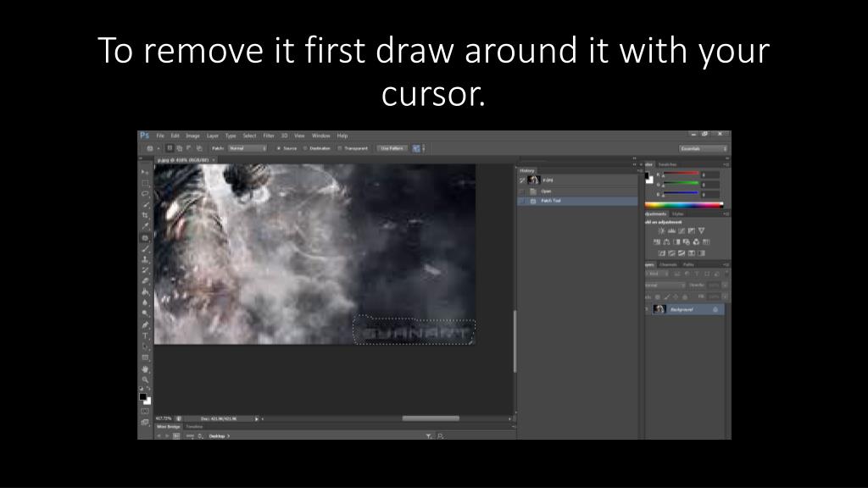Pick a color from the spectrum ramp

tap(684, 205)
